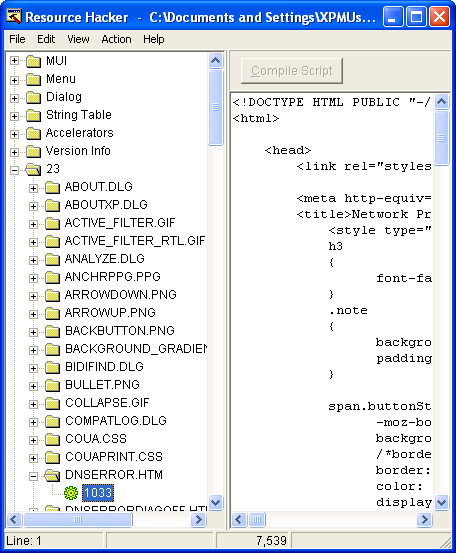Expand the BIDIFIND.DLG node
This screenshot has height=553, width=456.
coord(34,368)
